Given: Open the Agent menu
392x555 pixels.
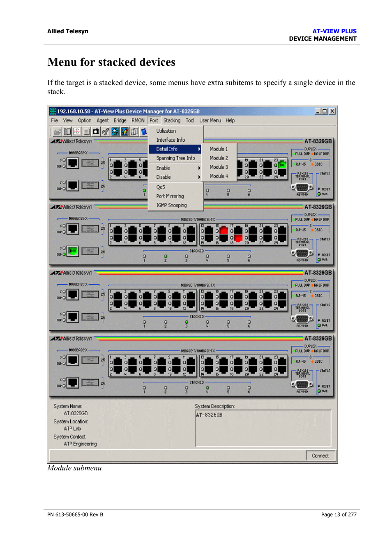Looking at the screenshot, I should tap(103, 120).
